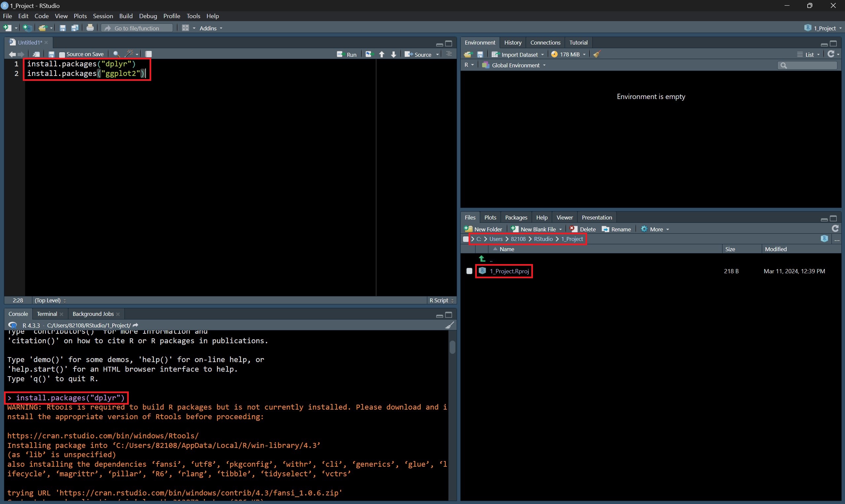Switch to the Packages tab
This screenshot has height=504, width=845.
pos(516,218)
